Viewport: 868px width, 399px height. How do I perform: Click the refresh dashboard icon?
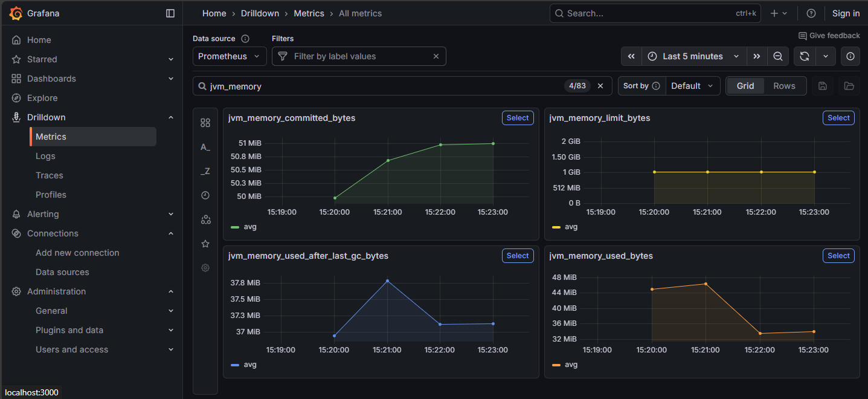804,56
